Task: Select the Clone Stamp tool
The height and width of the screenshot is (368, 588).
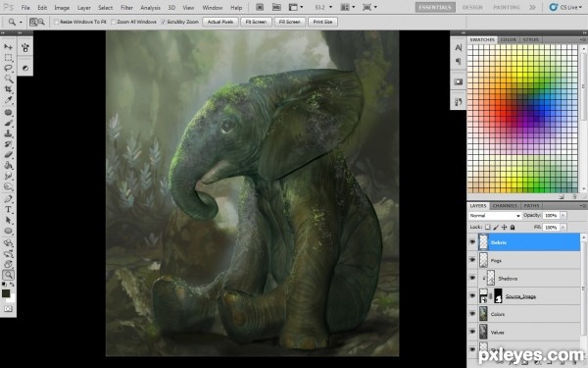Action: pos(8,133)
